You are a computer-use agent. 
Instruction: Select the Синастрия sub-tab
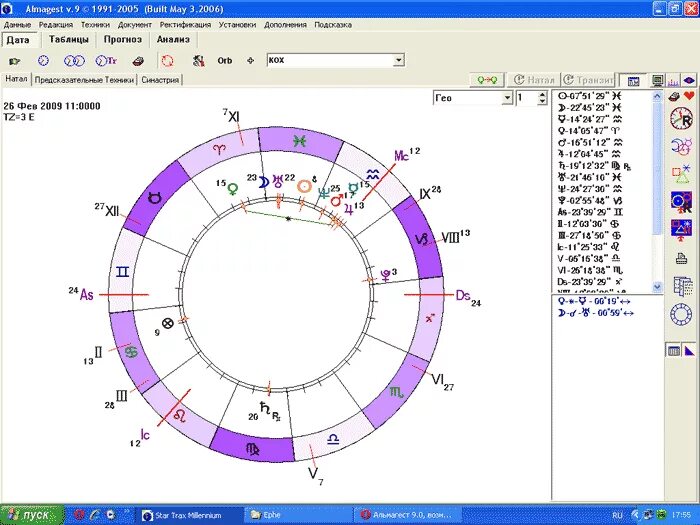click(160, 80)
